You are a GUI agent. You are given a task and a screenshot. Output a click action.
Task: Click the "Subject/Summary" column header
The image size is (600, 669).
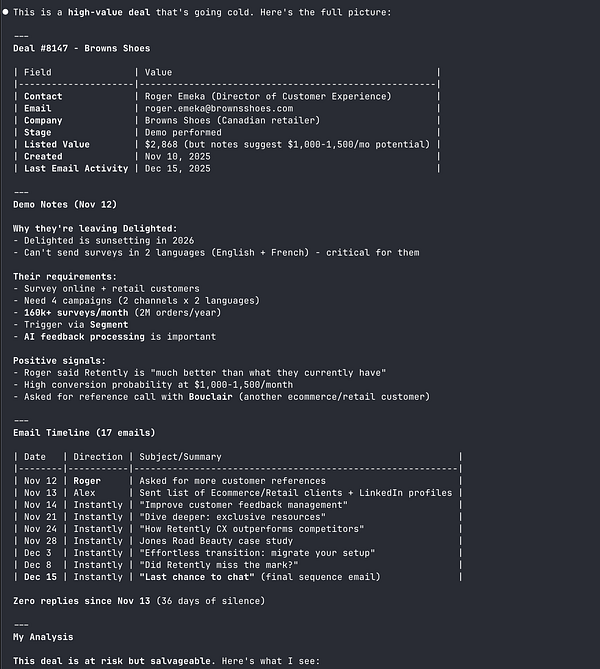180,456
